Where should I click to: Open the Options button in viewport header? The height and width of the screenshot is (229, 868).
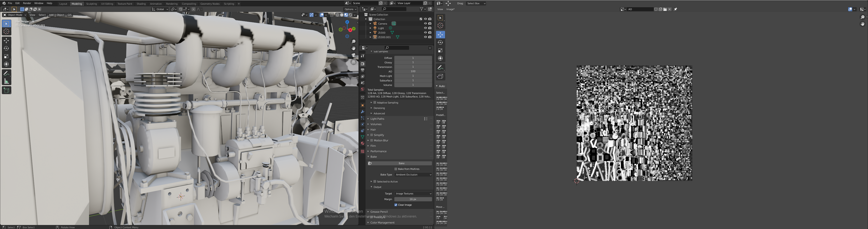(350, 9)
